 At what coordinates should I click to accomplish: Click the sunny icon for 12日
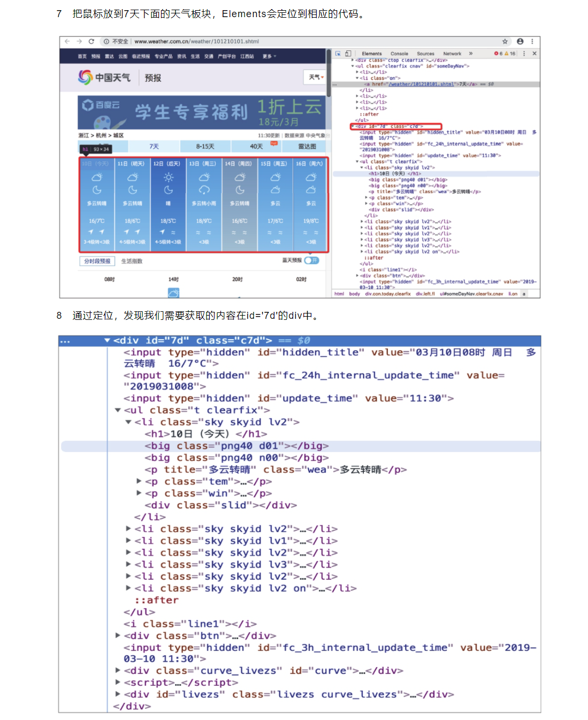tap(168, 178)
